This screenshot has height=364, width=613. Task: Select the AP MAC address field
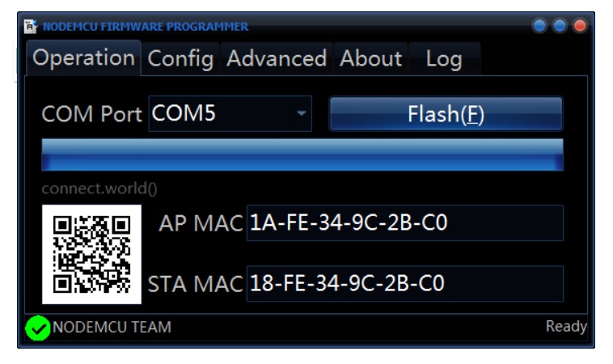tap(404, 223)
